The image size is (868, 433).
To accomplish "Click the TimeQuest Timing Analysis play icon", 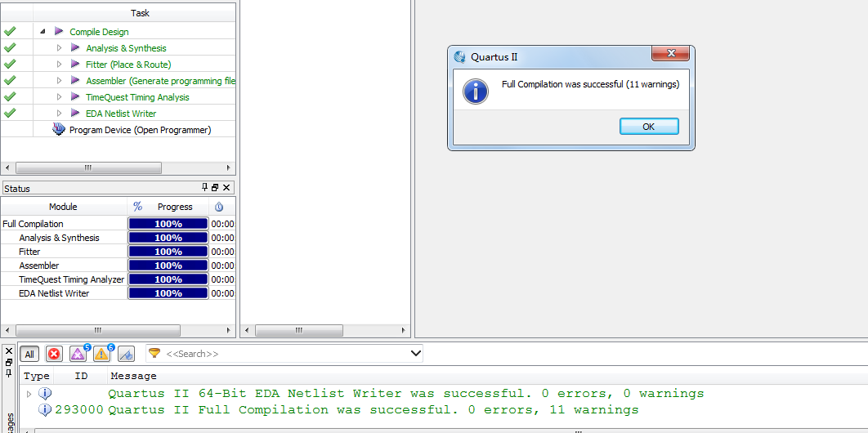I will pyautogui.click(x=75, y=96).
